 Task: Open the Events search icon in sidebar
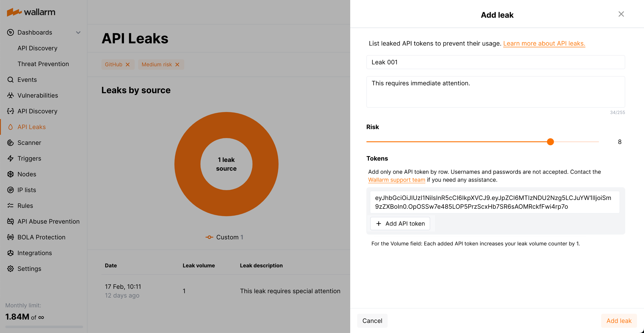(x=10, y=80)
